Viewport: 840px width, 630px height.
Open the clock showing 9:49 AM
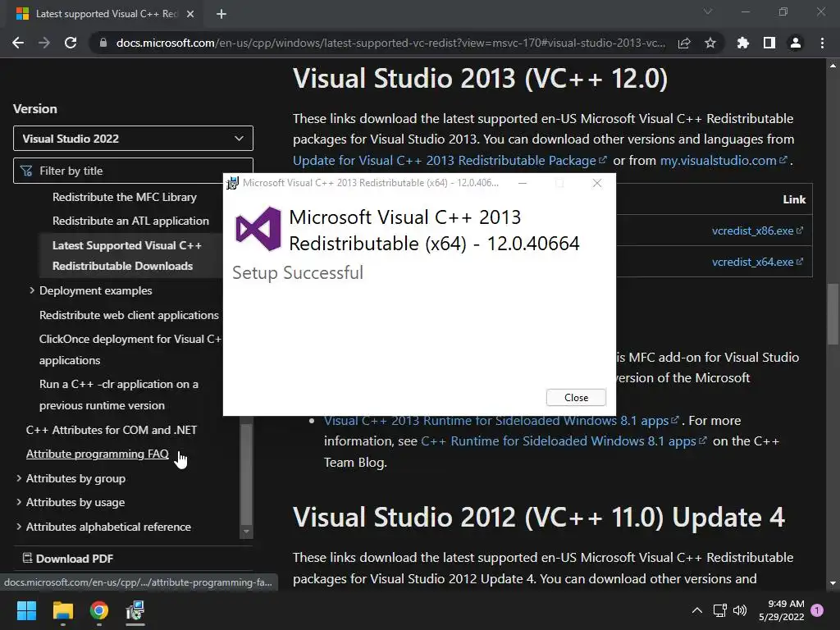click(x=782, y=610)
